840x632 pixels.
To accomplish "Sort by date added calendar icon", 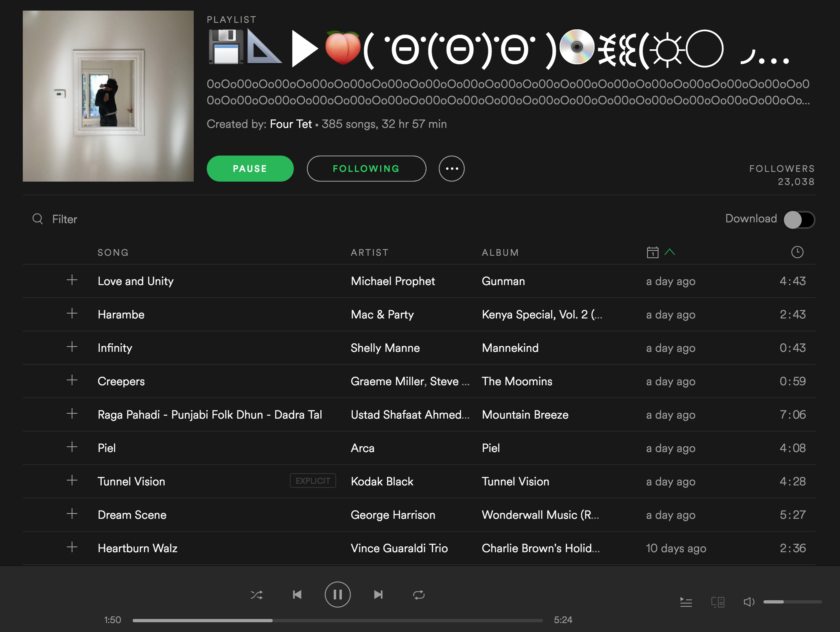I will (x=652, y=252).
